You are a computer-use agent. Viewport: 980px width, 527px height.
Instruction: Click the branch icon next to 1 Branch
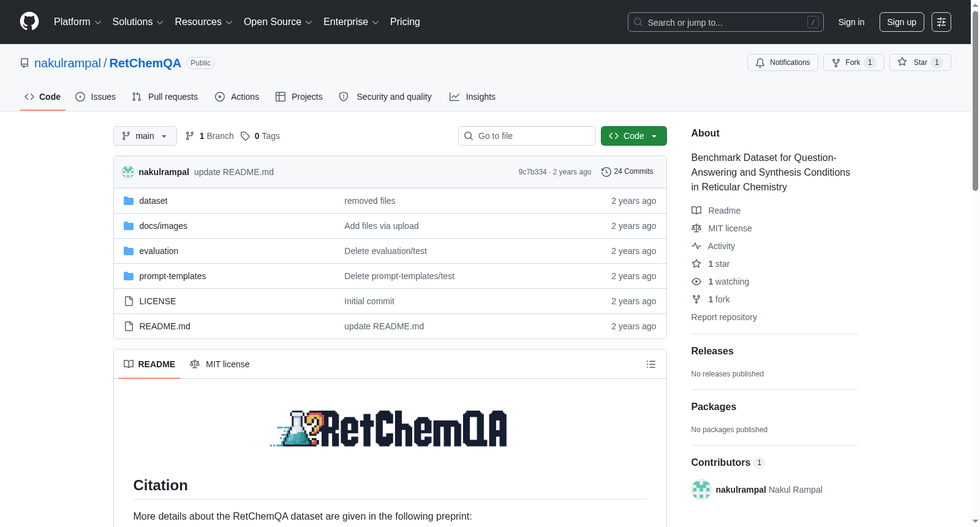coord(190,136)
